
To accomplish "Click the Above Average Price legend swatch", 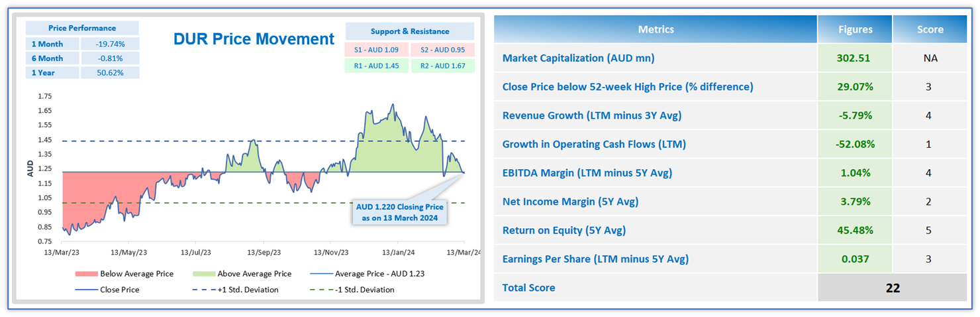I will coord(205,273).
